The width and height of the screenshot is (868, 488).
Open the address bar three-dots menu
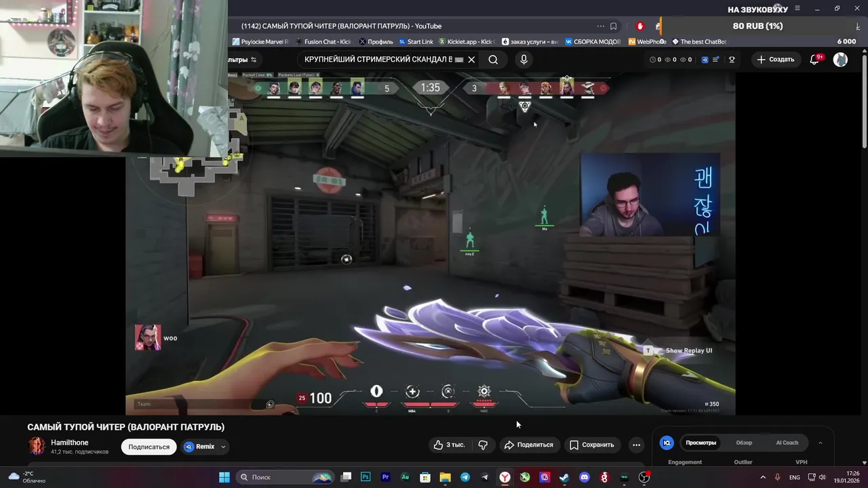[600, 26]
